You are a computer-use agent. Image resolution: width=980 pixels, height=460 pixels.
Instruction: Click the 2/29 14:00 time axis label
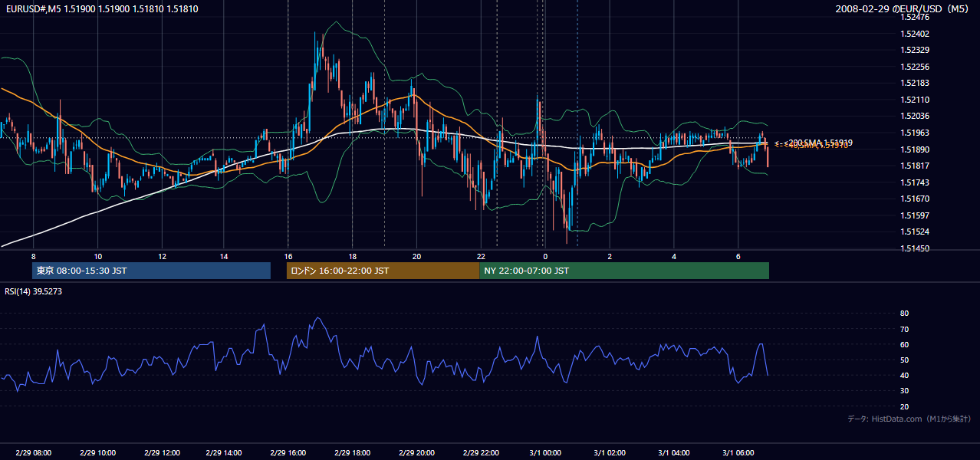click(x=224, y=452)
